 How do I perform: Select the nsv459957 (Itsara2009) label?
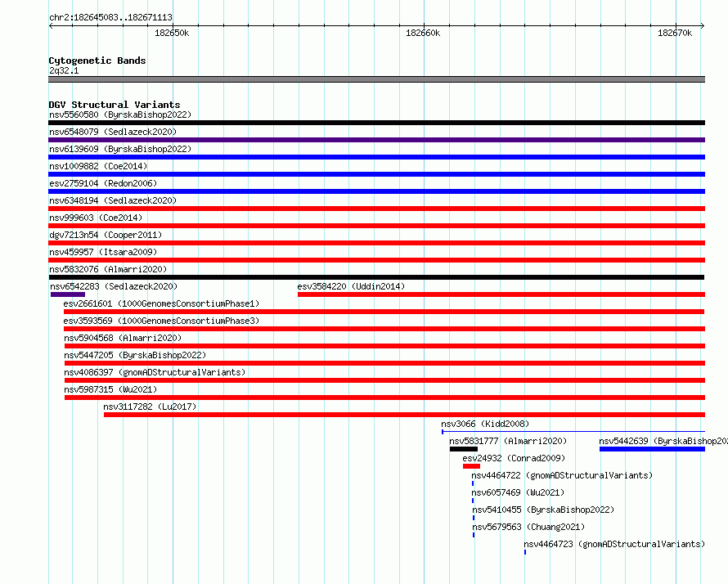[x=103, y=252]
